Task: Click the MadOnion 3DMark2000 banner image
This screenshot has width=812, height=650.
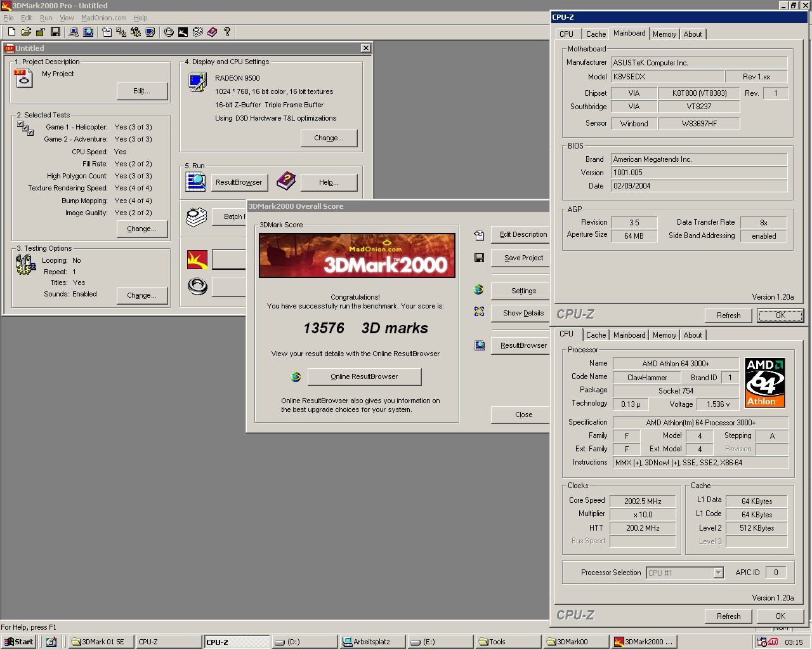Action: click(357, 255)
